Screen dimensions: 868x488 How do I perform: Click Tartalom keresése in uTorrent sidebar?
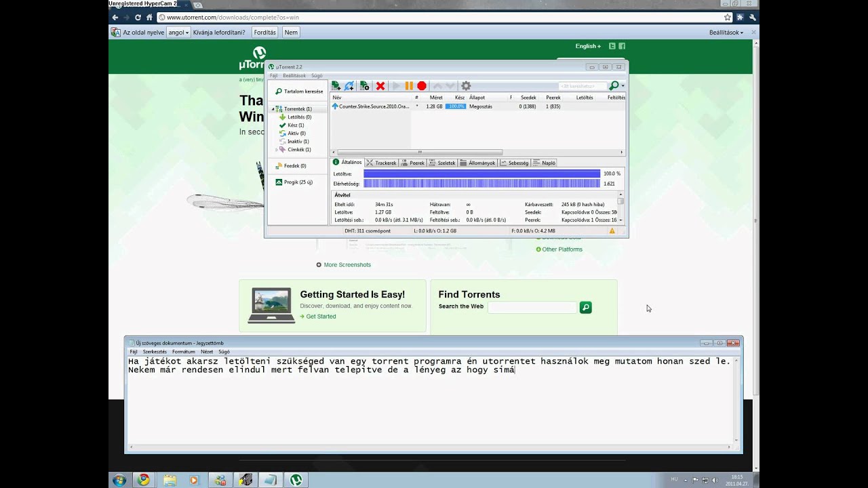point(298,91)
